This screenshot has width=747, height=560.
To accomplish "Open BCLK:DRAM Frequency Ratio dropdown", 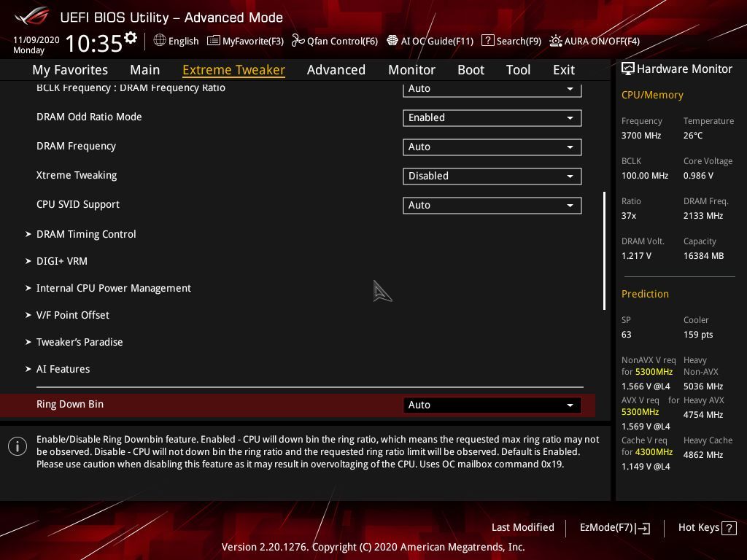I will click(492, 89).
